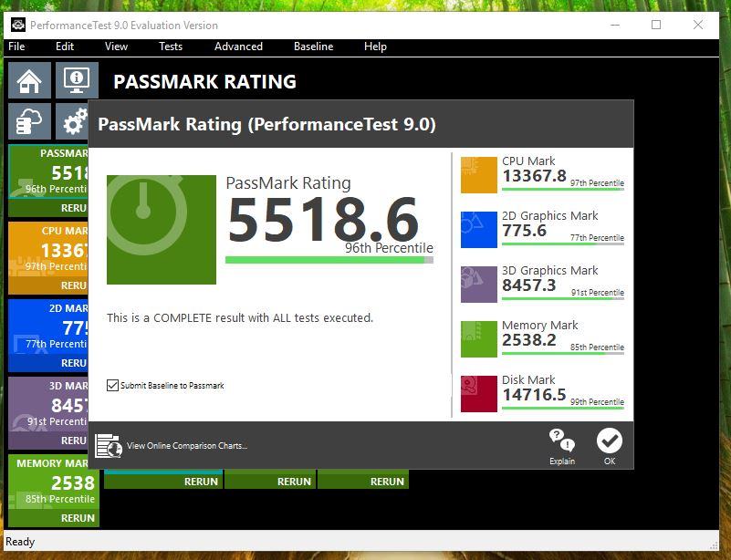This screenshot has width=731, height=560.
Task: Rerun the CPU Mark test in sidebar
Action: coord(48,285)
